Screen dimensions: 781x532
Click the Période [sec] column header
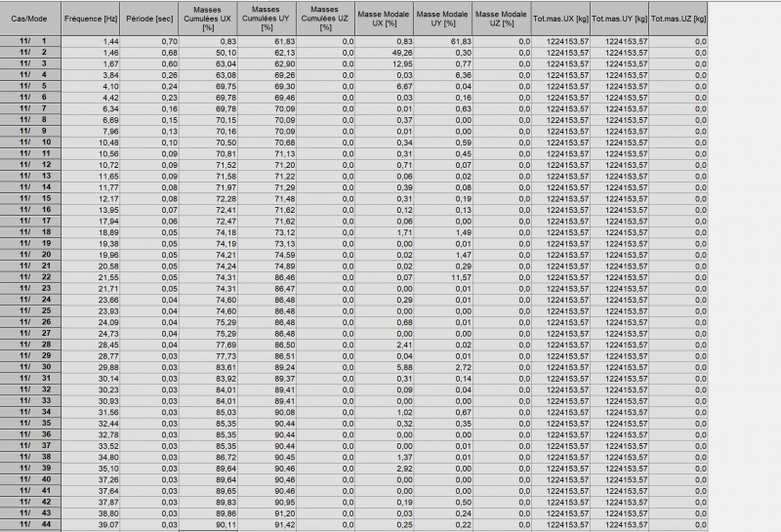(149, 19)
